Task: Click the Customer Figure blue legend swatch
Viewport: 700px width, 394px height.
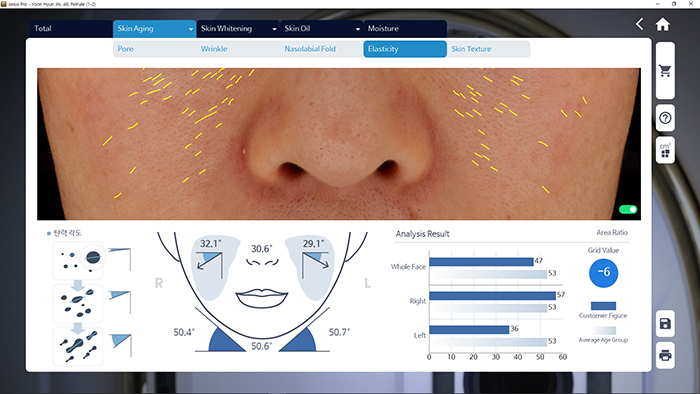Action: pyautogui.click(x=603, y=306)
